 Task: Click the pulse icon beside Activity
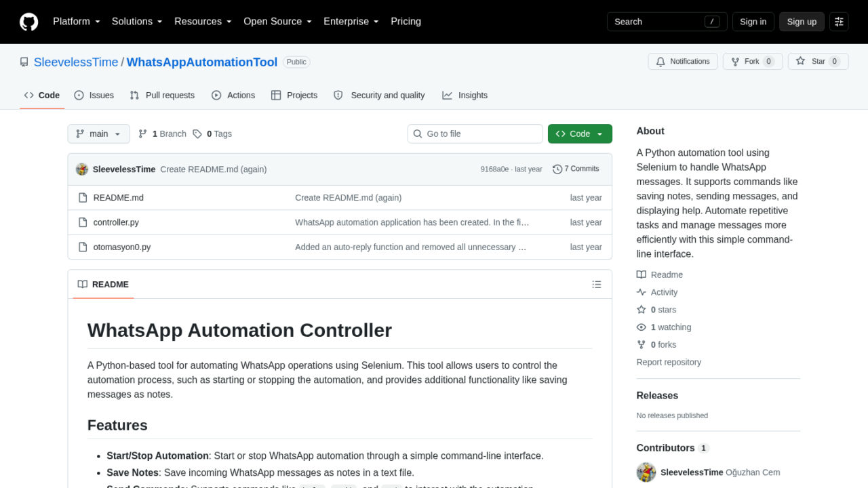click(642, 292)
